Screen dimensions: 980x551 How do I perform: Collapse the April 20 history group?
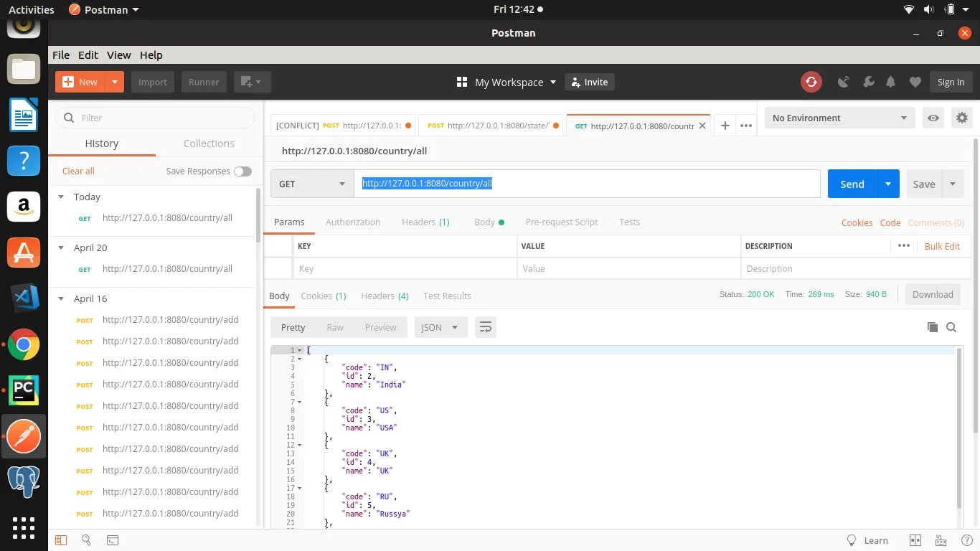click(62, 248)
